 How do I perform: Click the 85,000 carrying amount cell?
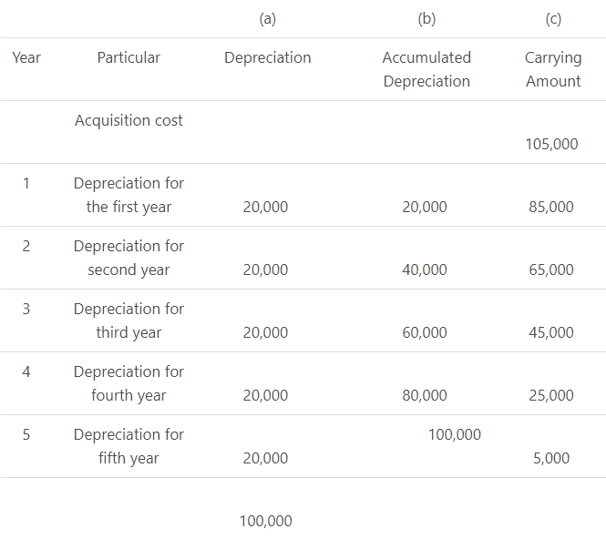click(x=551, y=207)
